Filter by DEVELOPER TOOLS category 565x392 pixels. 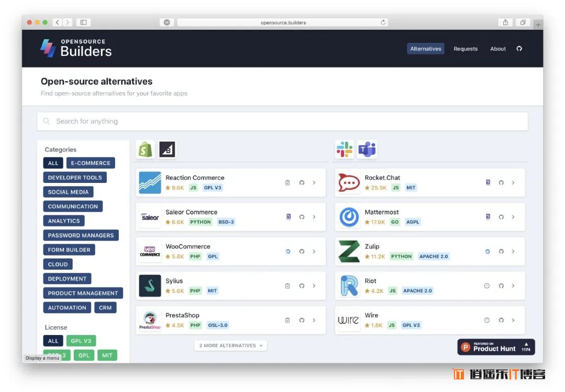(75, 178)
